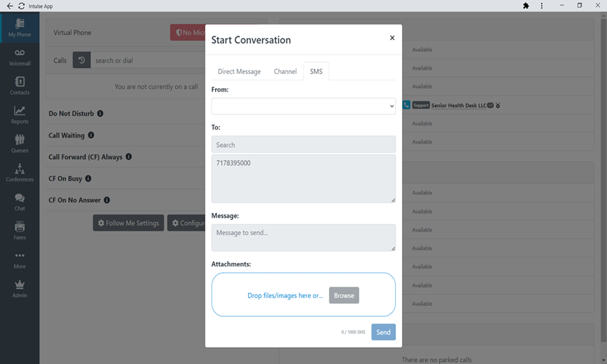Open the Voicemail sidebar icon
The height and width of the screenshot is (364, 607).
(20, 57)
